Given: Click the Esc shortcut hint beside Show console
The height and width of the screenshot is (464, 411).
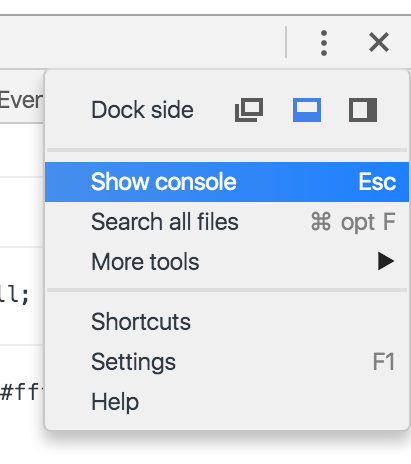Looking at the screenshot, I should pos(377,182).
